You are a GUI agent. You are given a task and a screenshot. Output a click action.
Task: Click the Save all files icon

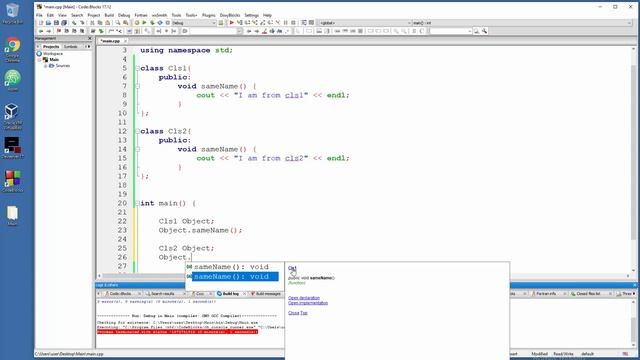tap(64, 23)
